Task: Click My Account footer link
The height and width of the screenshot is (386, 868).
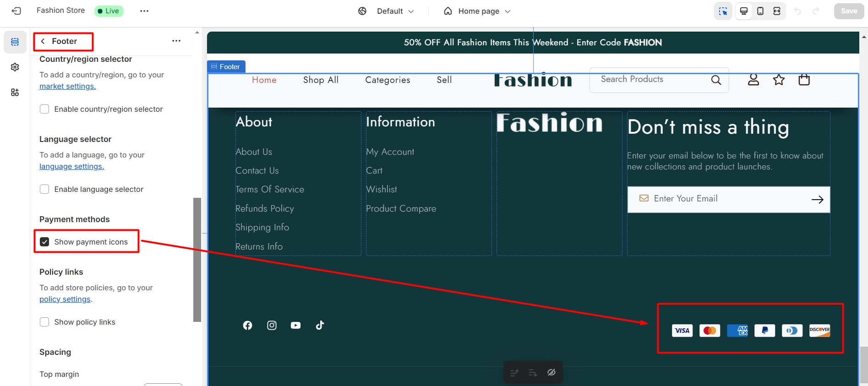Action: [390, 152]
